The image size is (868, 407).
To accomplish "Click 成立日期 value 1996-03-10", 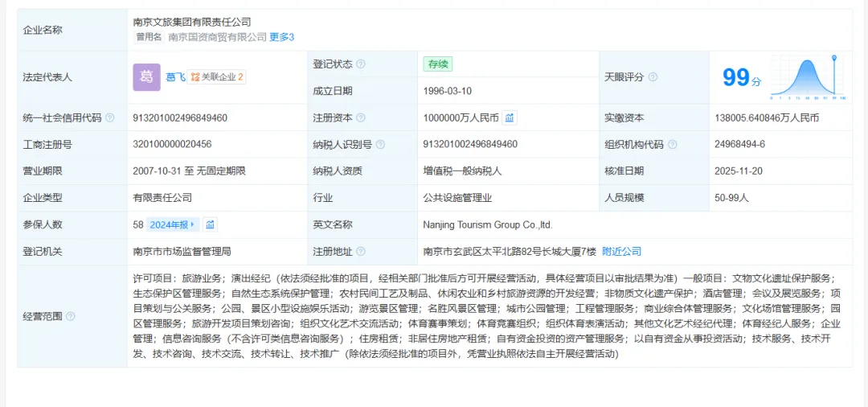I will point(448,92).
